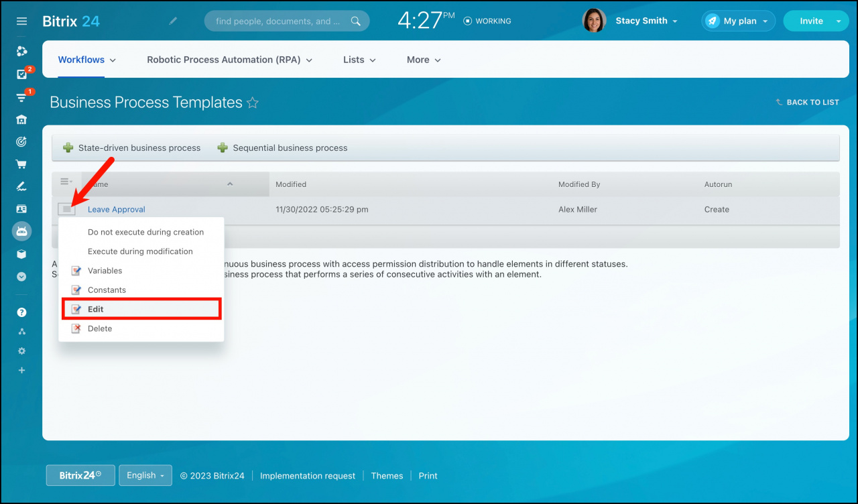The height and width of the screenshot is (504, 858).
Task: Open the My plan button
Action: pos(739,21)
